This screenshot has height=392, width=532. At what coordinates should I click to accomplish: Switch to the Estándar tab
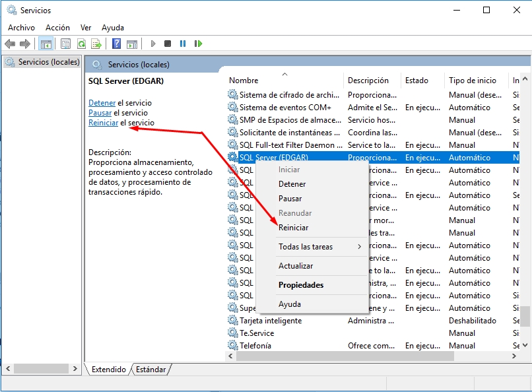tap(150, 370)
